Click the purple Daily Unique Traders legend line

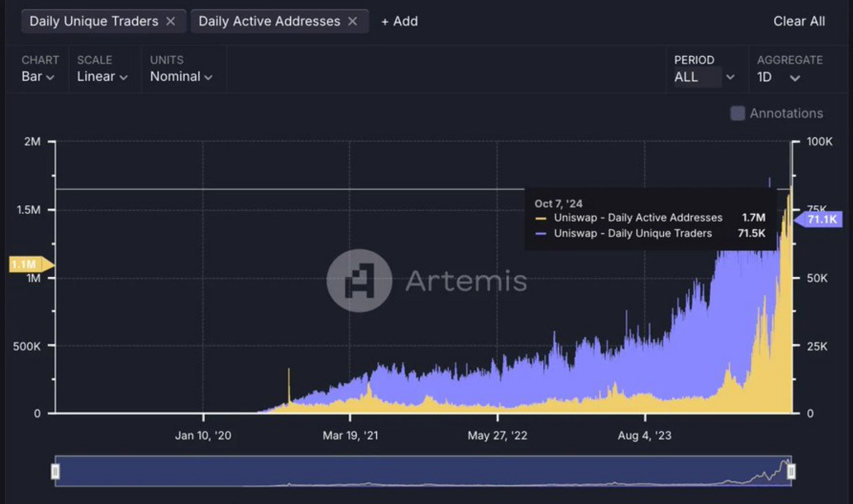tap(540, 234)
